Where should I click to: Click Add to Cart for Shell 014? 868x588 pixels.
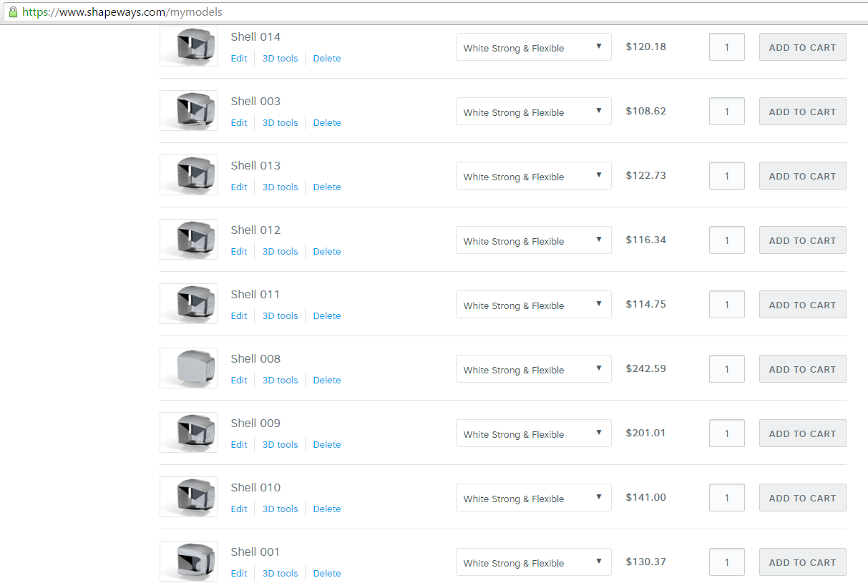pyautogui.click(x=802, y=46)
